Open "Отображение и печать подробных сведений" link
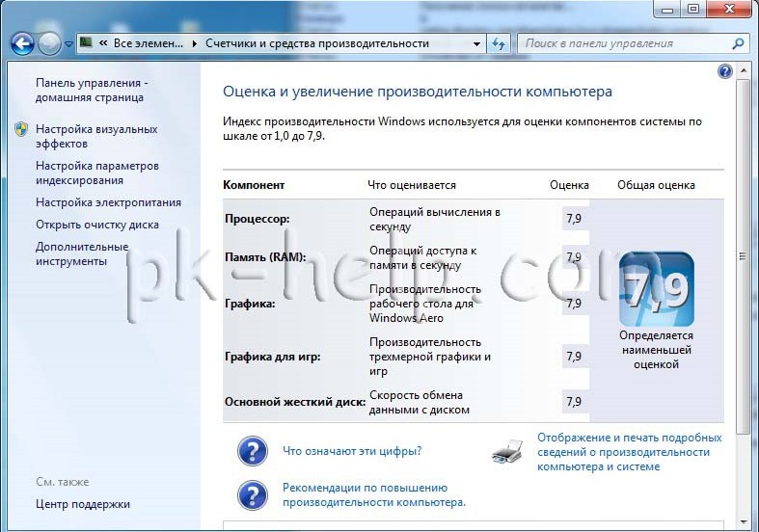Viewport: 759px width, 532px height. pyautogui.click(x=629, y=452)
